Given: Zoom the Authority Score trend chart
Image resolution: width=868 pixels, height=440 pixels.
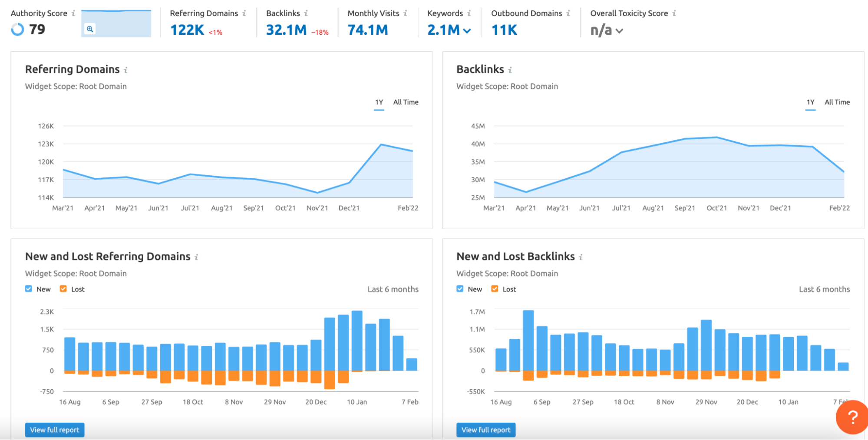Looking at the screenshot, I should (x=90, y=29).
